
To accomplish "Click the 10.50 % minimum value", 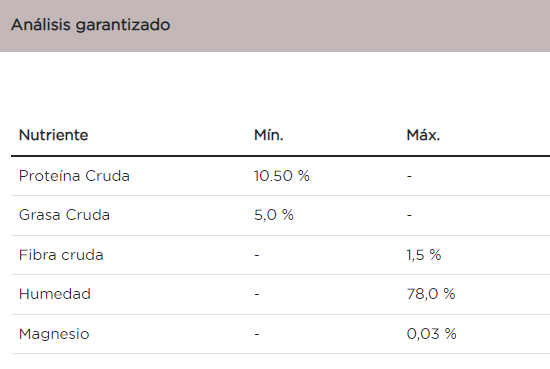I will [282, 176].
